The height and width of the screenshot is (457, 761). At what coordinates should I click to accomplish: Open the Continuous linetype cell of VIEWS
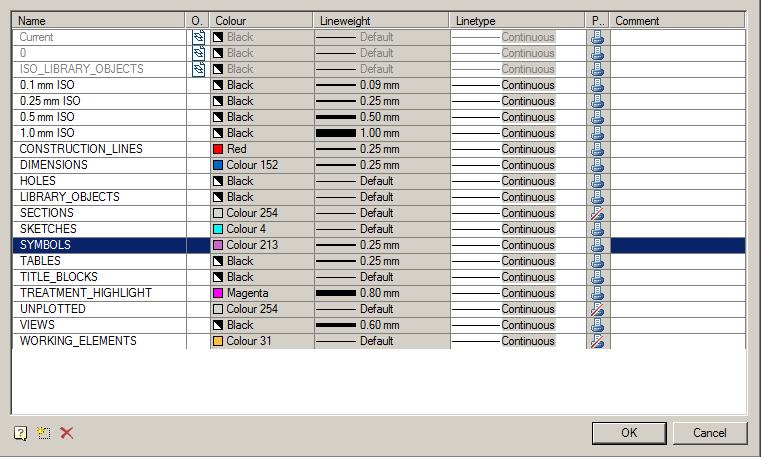coord(518,325)
